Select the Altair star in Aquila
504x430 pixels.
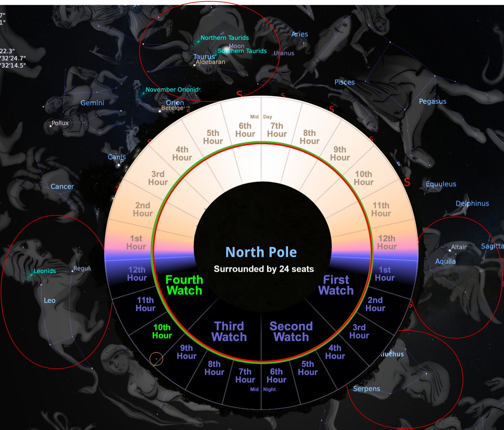pos(450,250)
